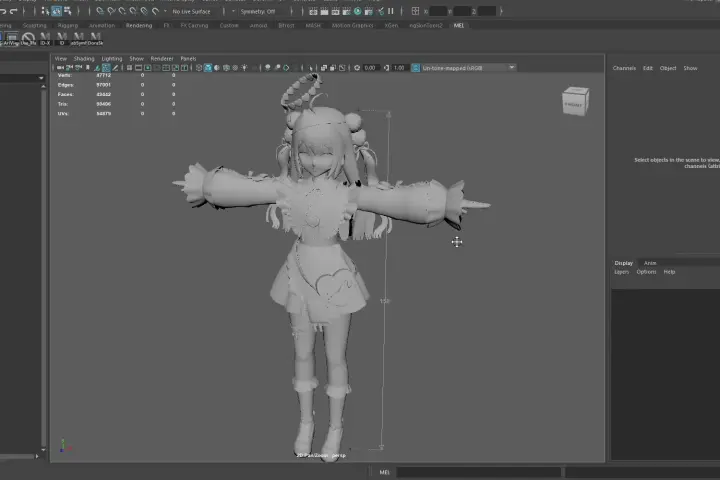Screen dimensions: 720x480
Task: Open the green IPR render icon
Action: (x=358, y=11)
